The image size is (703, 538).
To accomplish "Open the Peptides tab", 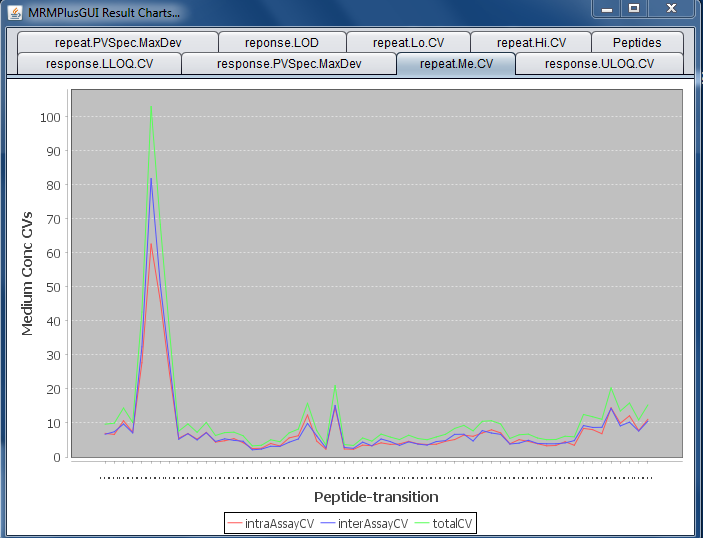I will [x=637, y=43].
